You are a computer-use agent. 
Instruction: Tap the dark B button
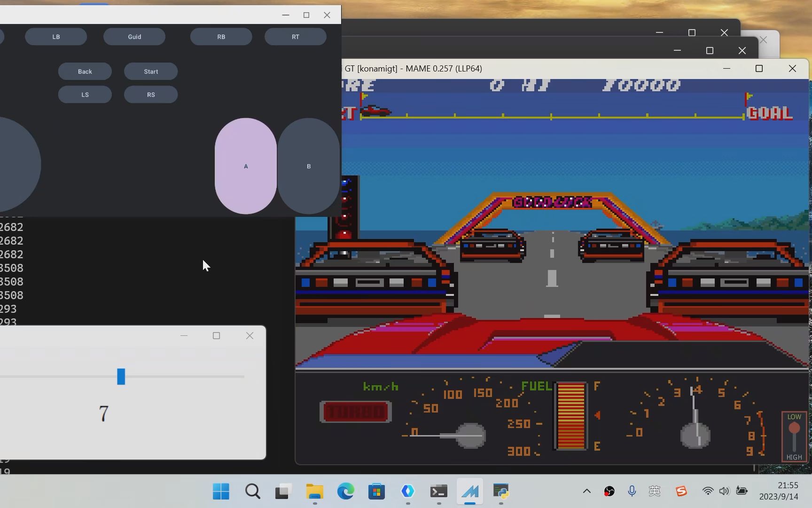pyautogui.click(x=309, y=166)
